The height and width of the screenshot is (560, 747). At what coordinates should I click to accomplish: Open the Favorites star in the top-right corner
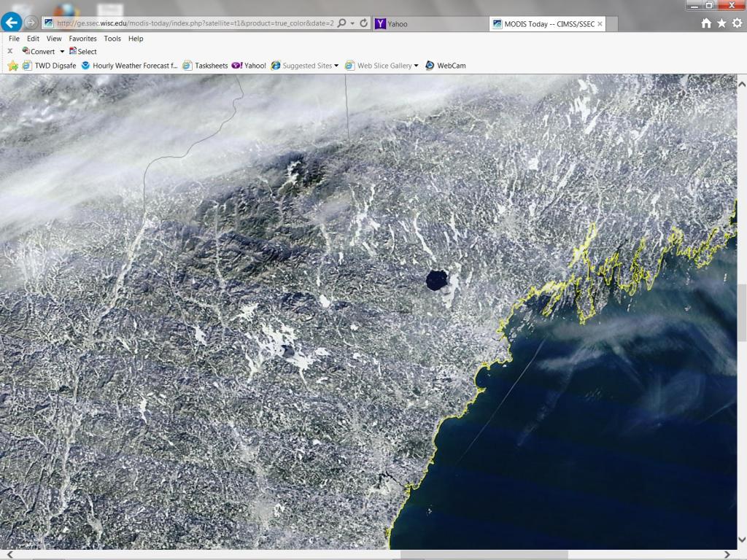point(721,23)
